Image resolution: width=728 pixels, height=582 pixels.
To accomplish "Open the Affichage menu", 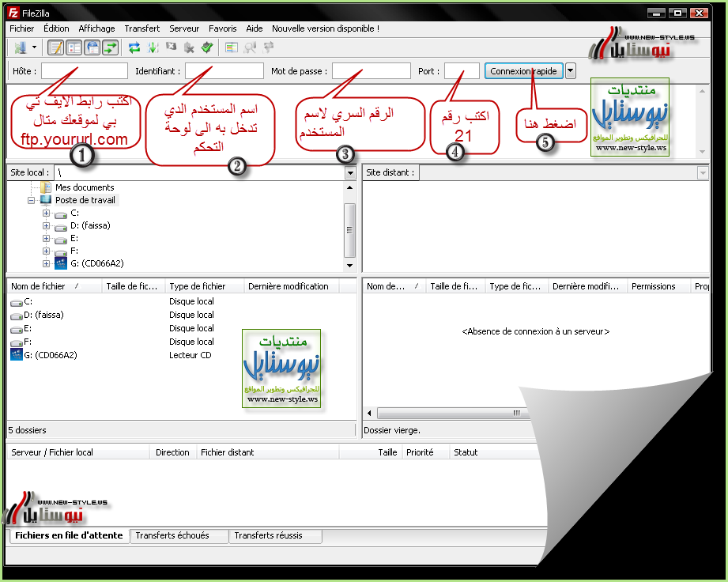I will (x=96, y=28).
